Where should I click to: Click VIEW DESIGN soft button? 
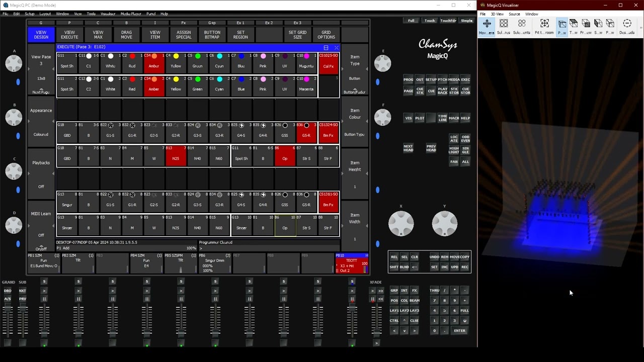[x=41, y=35]
